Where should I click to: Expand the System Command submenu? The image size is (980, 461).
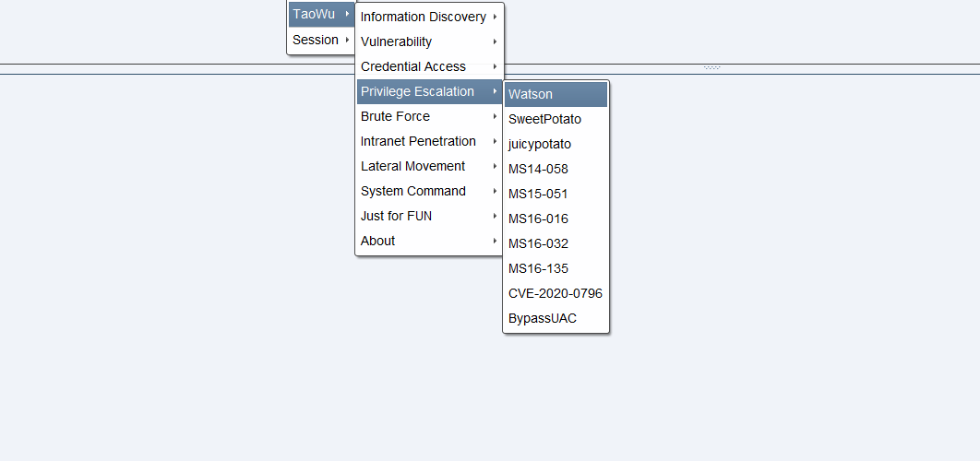pos(429,191)
